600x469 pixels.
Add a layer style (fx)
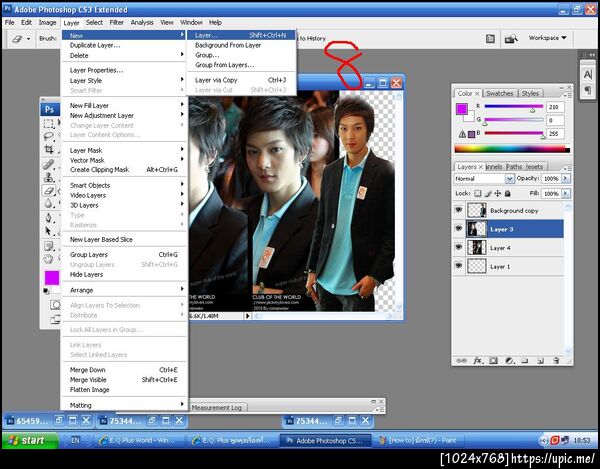478,360
